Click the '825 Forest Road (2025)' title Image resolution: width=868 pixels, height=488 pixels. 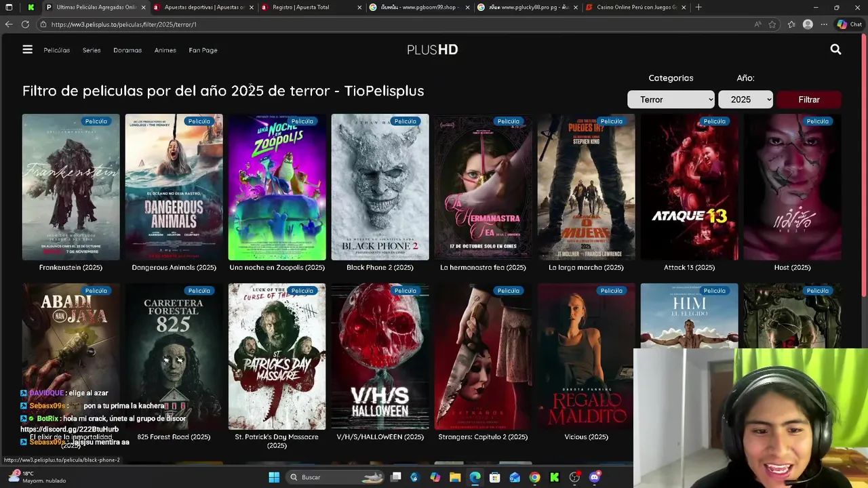click(174, 437)
